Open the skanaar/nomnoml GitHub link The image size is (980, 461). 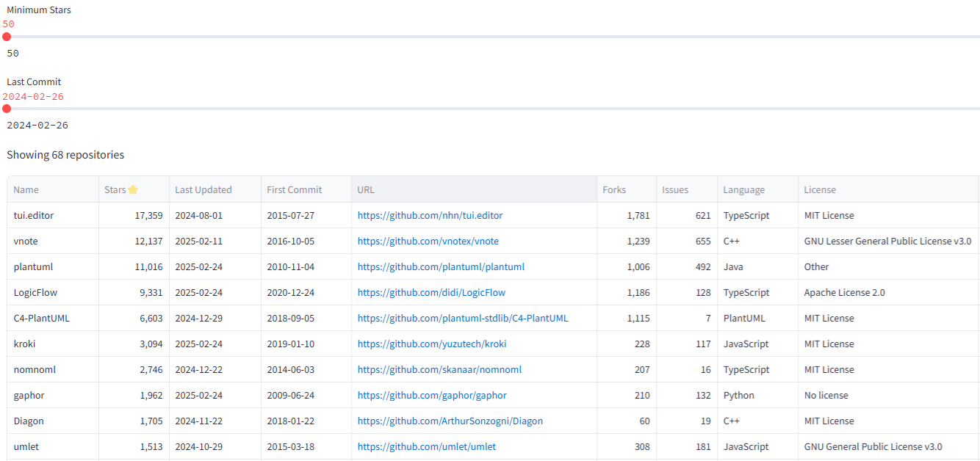click(439, 370)
